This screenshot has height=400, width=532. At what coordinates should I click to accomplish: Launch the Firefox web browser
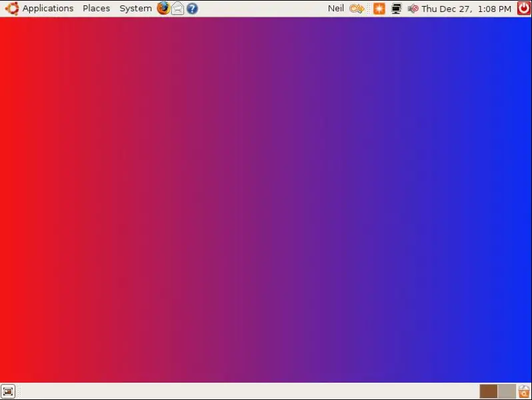163,9
